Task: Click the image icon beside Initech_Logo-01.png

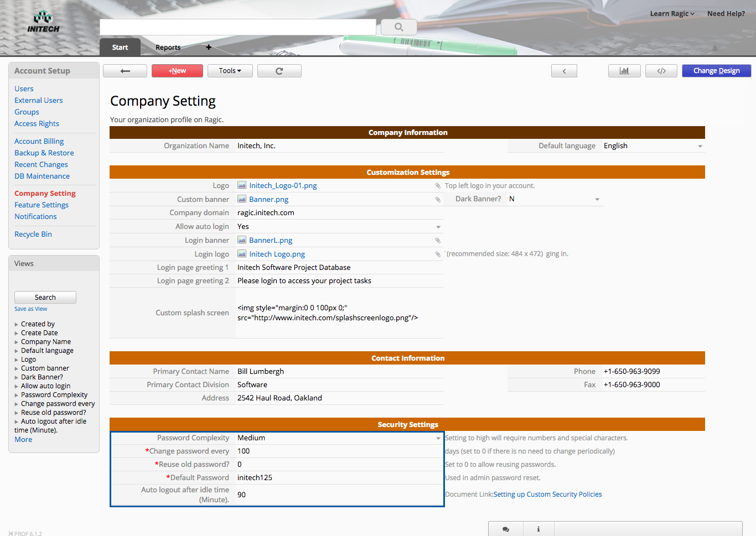Action: coord(242,185)
